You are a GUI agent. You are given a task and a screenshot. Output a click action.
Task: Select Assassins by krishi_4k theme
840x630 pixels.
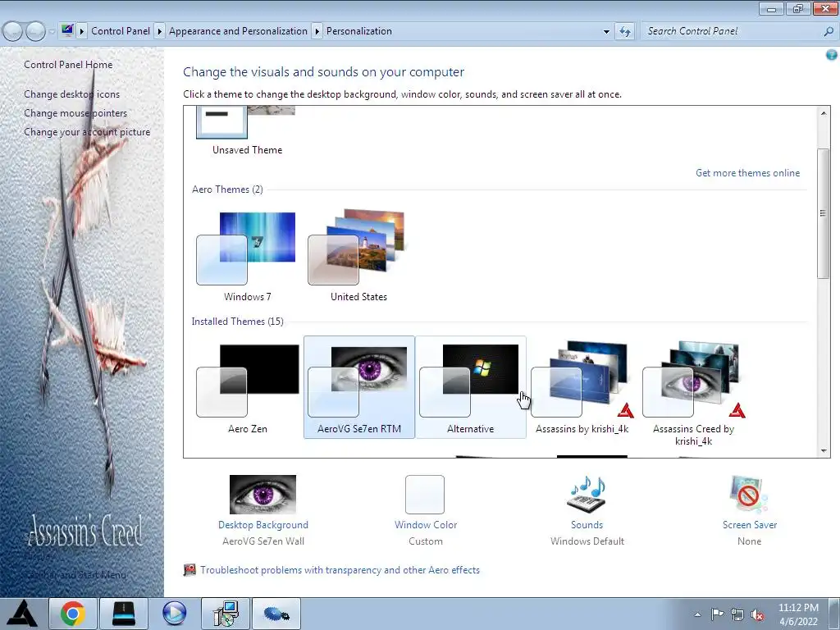coord(582,387)
